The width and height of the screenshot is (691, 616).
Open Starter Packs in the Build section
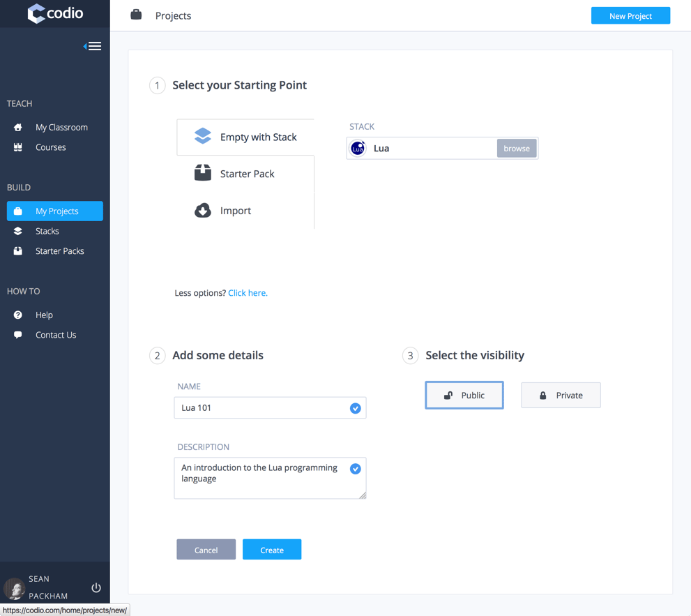coord(59,250)
